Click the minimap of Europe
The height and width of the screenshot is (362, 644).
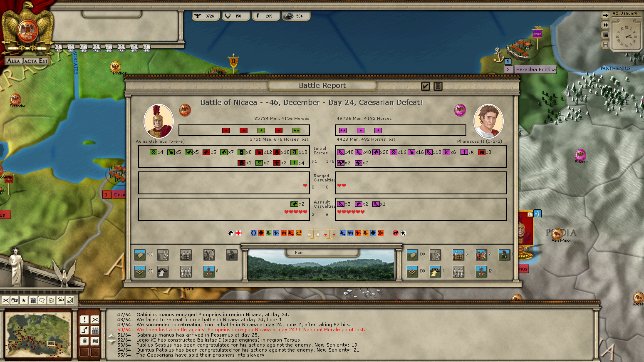38,335
